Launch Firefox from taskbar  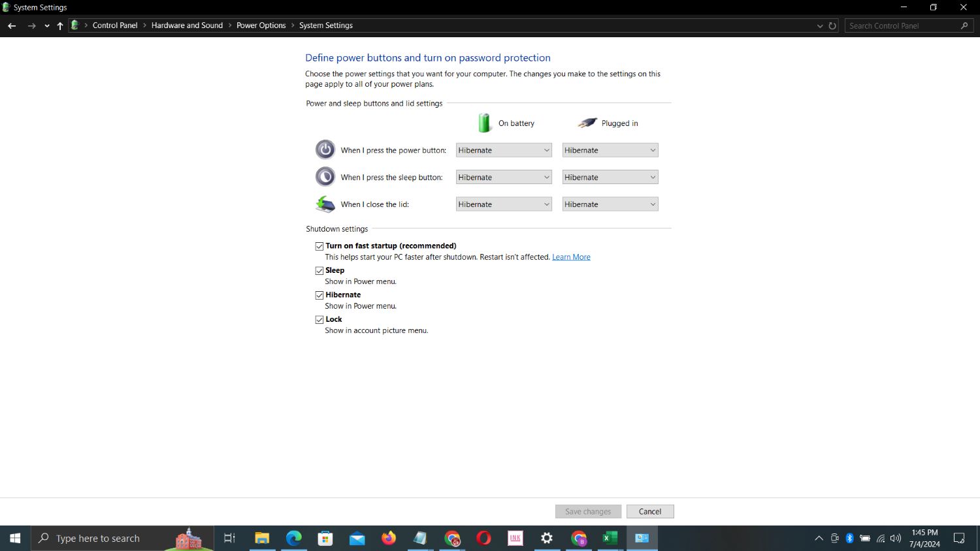(389, 538)
